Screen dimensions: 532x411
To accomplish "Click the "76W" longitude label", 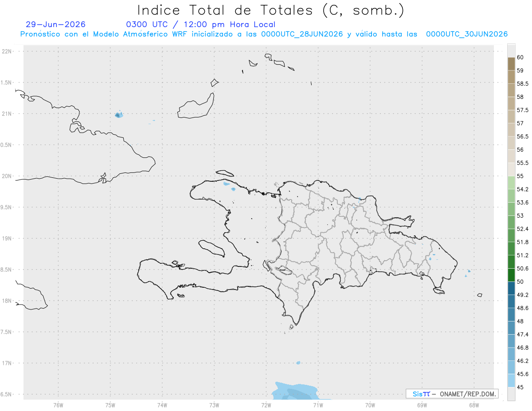I will (x=58, y=406).
